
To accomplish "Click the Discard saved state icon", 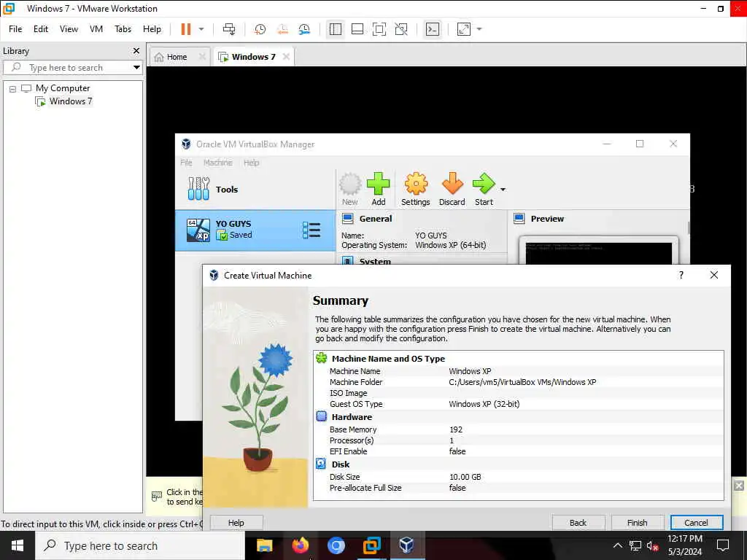I will (x=452, y=189).
